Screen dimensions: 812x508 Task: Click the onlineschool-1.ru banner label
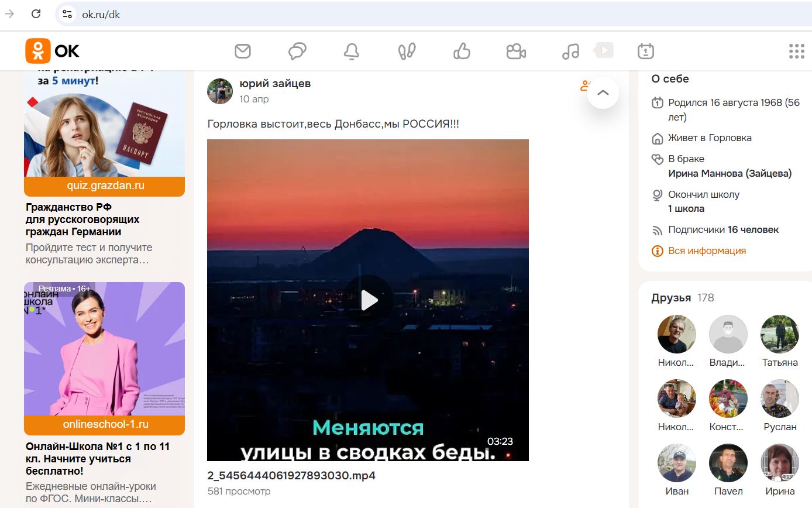[105, 424]
